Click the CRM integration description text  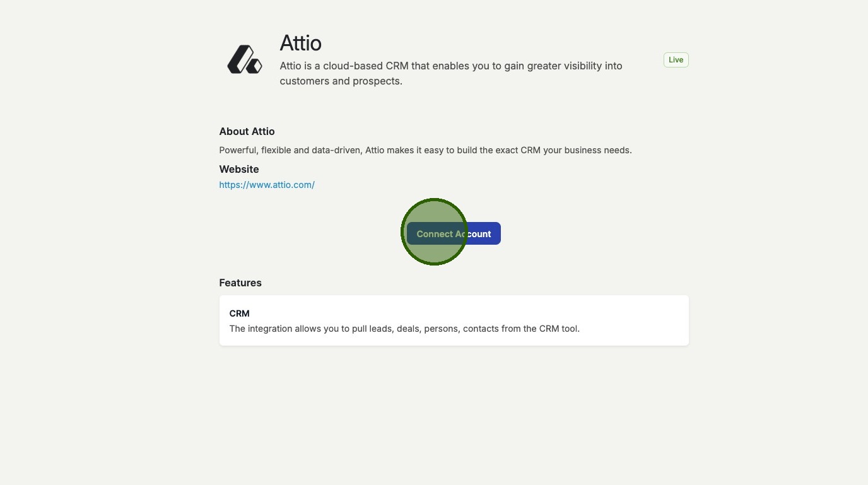tap(404, 329)
